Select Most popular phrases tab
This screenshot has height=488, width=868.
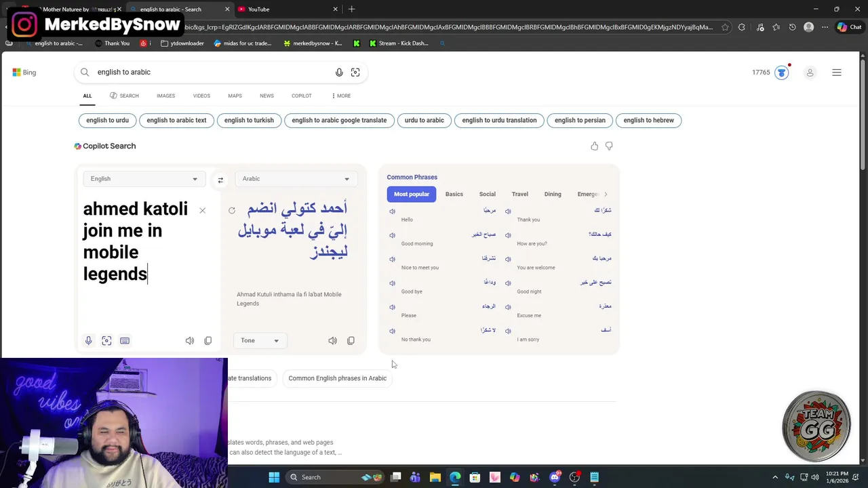412,194
